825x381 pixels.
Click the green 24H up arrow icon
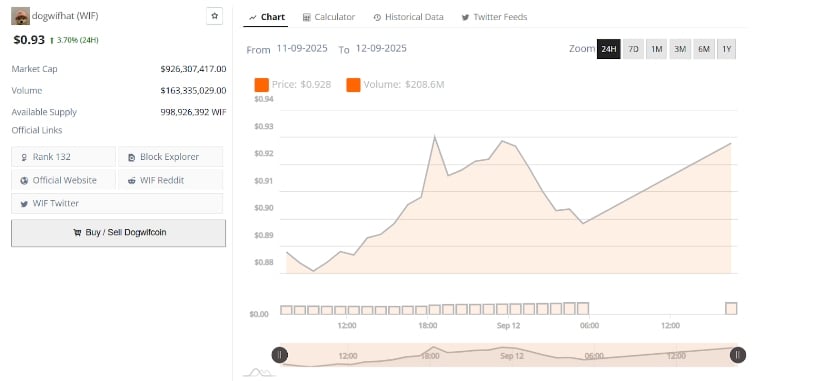tap(52, 41)
